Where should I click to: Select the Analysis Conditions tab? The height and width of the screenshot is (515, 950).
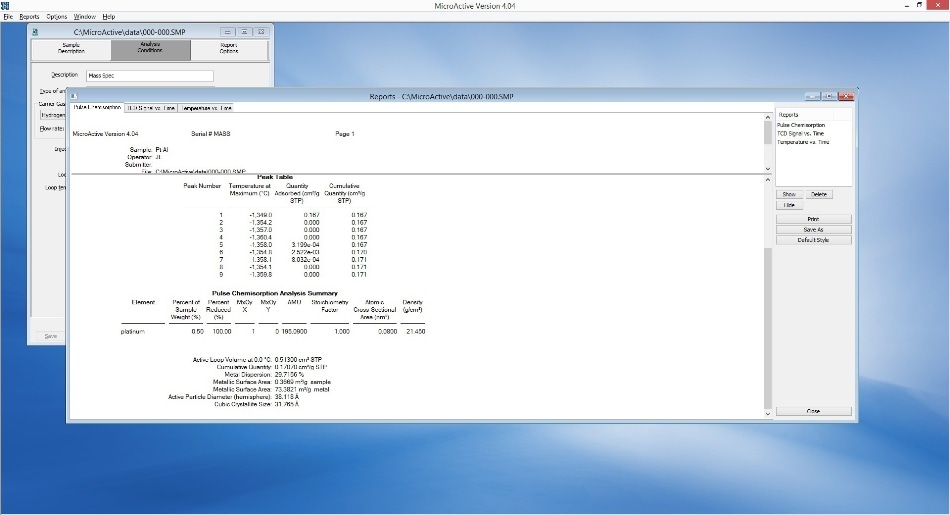pos(150,48)
